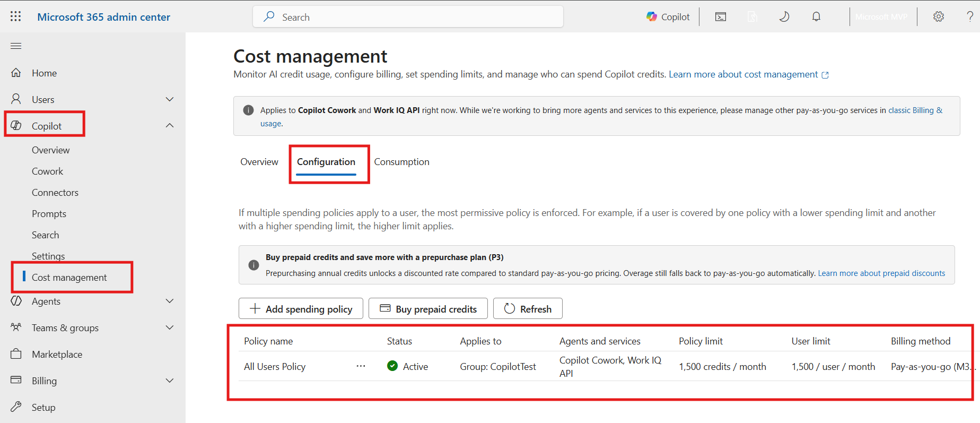Screen dimensions: 980x423
Task: Click the Users person icon
Action: pos(16,99)
